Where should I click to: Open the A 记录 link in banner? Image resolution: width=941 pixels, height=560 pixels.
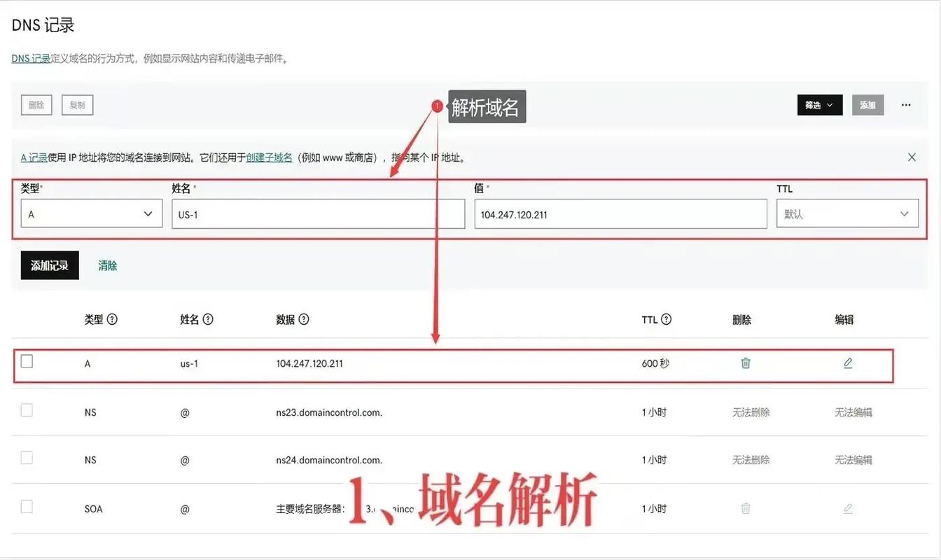pos(34,157)
